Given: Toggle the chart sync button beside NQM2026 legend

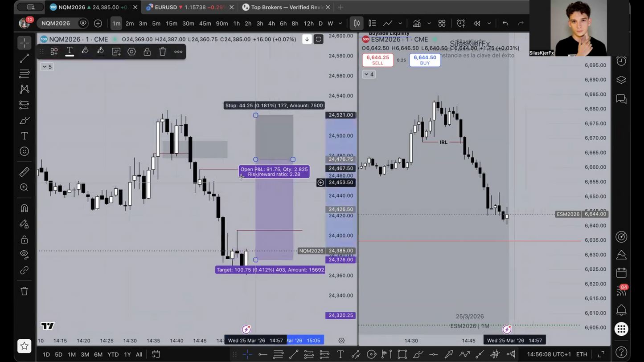Looking at the screenshot, I should point(318,39).
